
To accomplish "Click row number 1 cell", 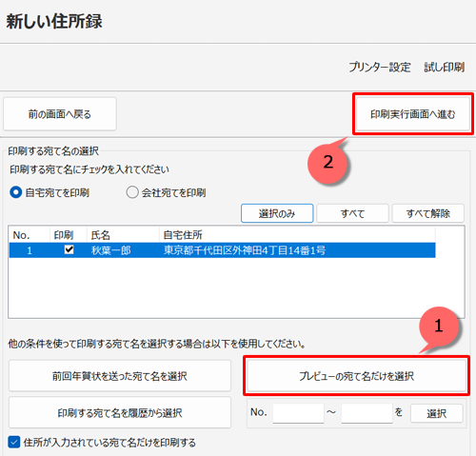I will [x=30, y=250].
